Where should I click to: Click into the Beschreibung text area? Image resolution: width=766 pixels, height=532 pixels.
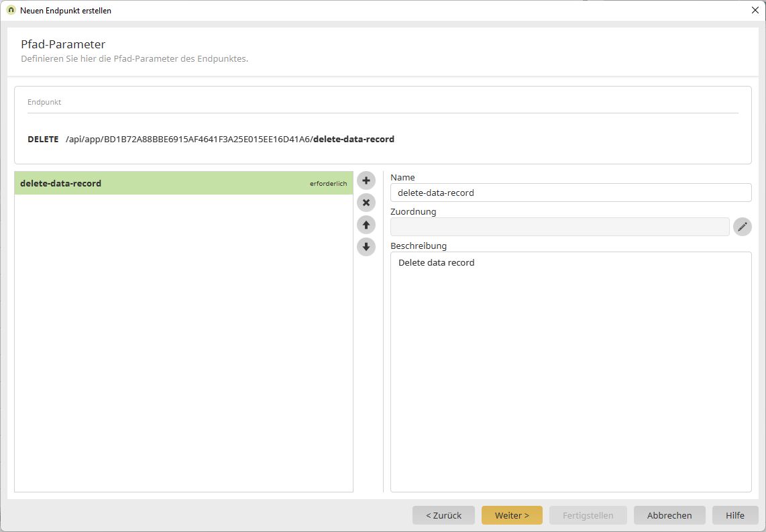tap(571, 372)
